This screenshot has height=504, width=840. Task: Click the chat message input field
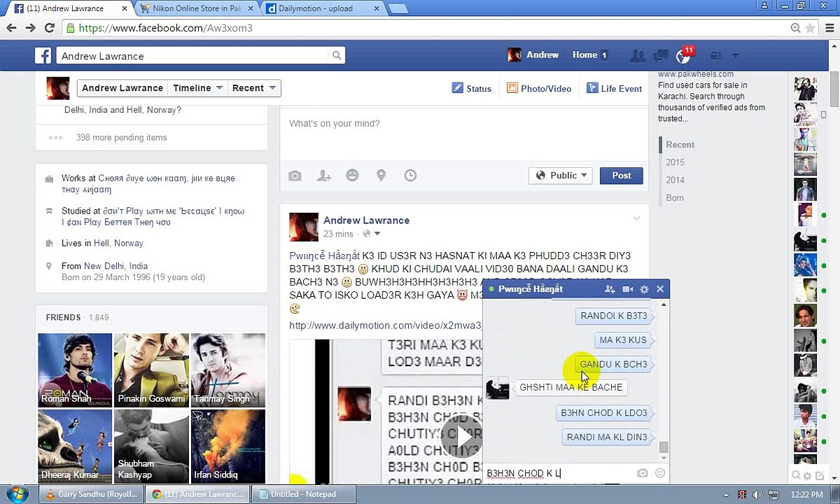560,473
